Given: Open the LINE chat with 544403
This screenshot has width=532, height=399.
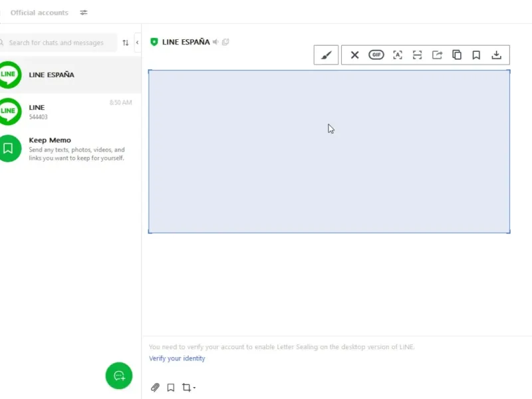Looking at the screenshot, I should tap(70, 112).
